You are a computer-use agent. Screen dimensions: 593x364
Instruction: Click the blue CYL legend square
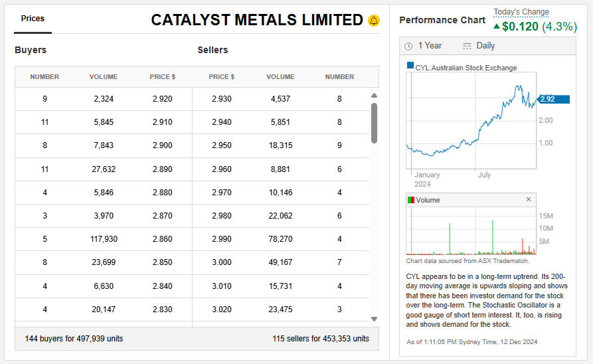410,67
